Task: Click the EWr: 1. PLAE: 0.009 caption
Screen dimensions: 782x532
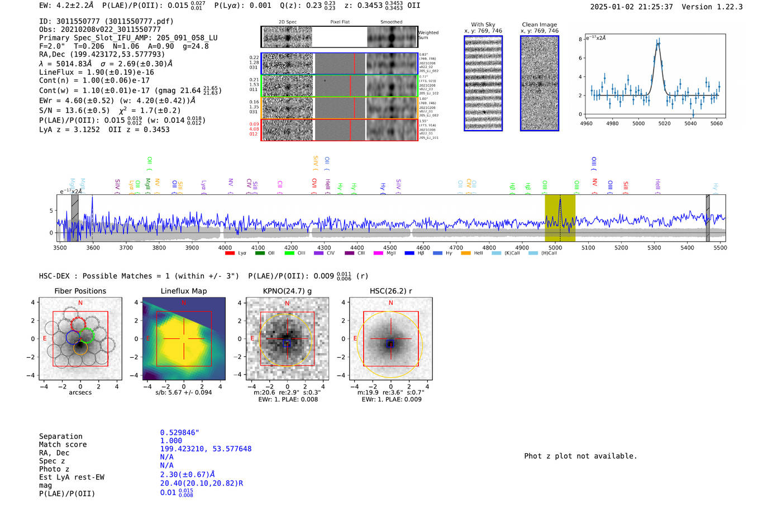Action: pos(392,399)
